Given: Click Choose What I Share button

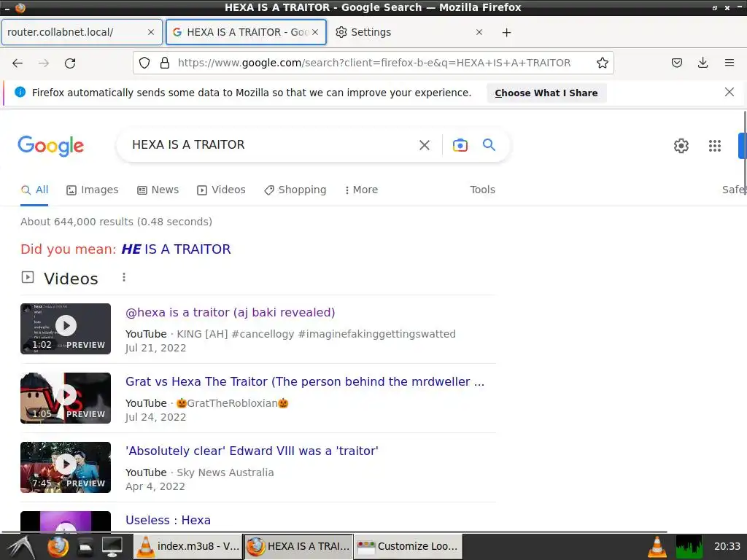Looking at the screenshot, I should click(x=546, y=93).
